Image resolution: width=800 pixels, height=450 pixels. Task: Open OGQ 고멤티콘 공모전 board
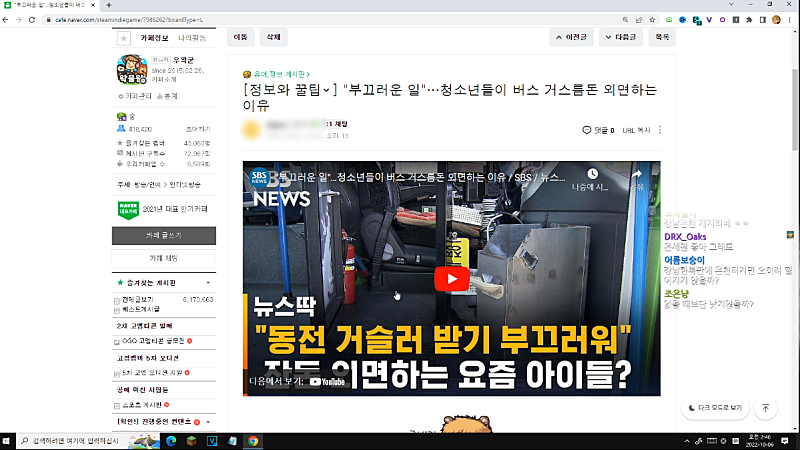(153, 341)
